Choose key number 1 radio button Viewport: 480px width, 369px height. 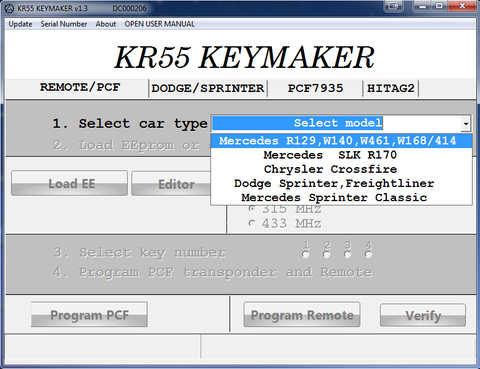coord(306,254)
